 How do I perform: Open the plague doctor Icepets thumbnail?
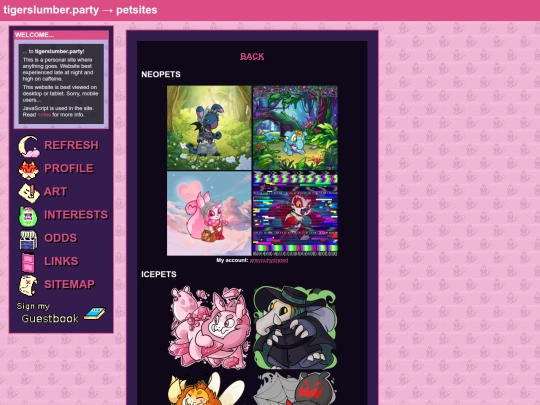coord(295,327)
